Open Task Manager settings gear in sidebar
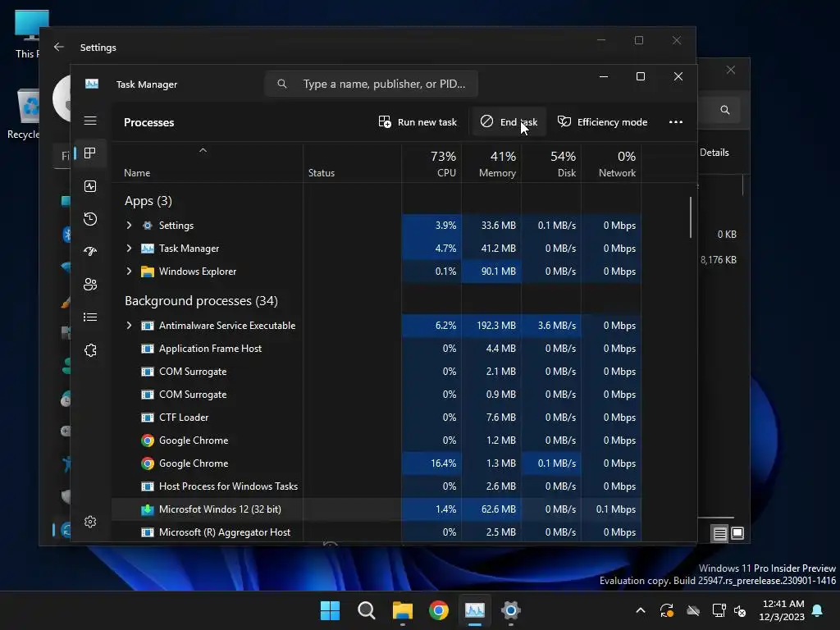 90,521
